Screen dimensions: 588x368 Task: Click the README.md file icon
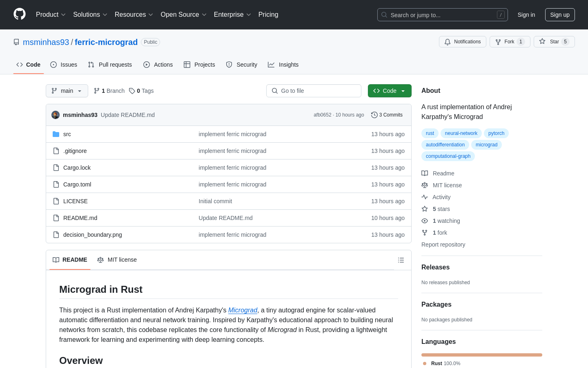[x=56, y=218]
